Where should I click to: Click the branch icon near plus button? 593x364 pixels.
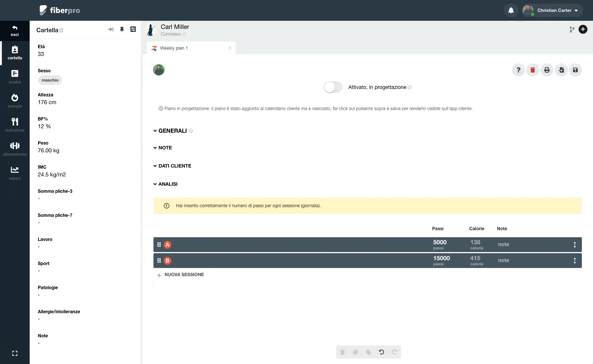point(572,29)
